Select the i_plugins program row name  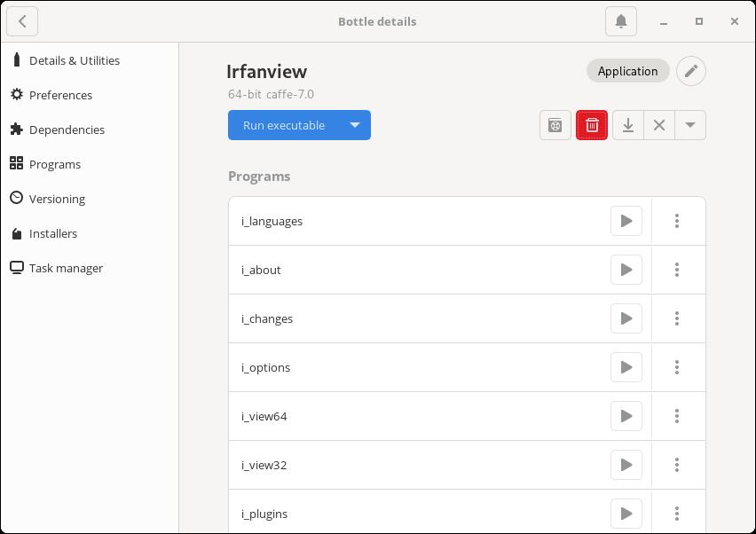point(264,514)
